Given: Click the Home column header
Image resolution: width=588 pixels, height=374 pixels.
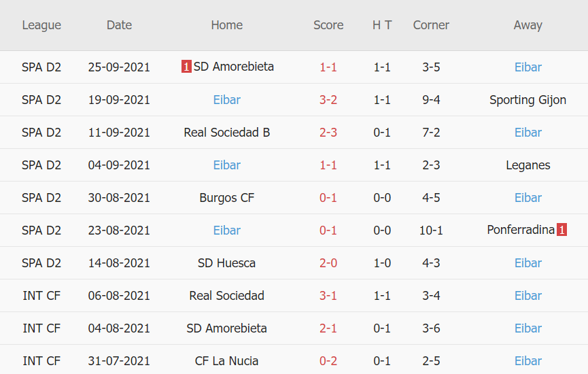Looking at the screenshot, I should tap(227, 25).
